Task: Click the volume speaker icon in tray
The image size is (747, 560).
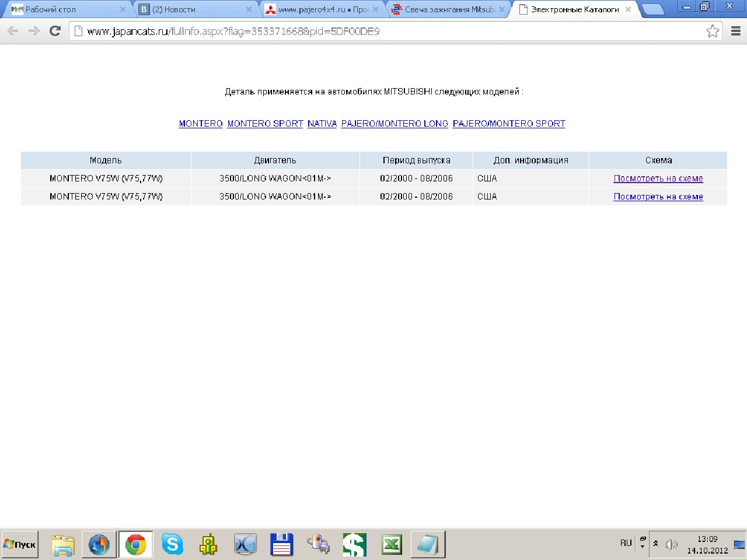Action: coord(671,544)
